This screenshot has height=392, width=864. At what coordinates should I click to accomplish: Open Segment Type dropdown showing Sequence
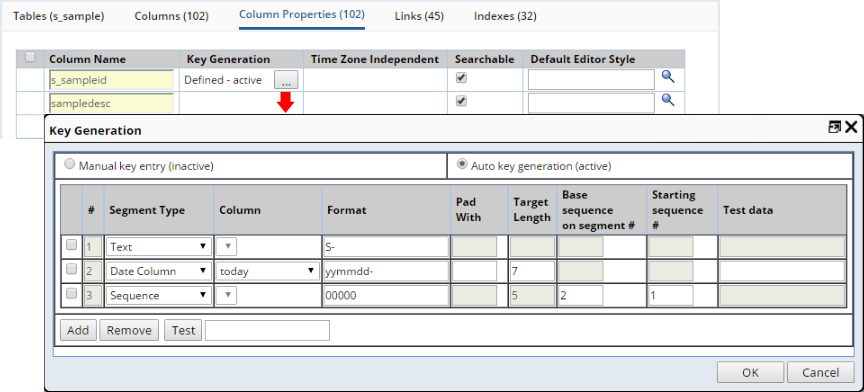click(x=159, y=296)
